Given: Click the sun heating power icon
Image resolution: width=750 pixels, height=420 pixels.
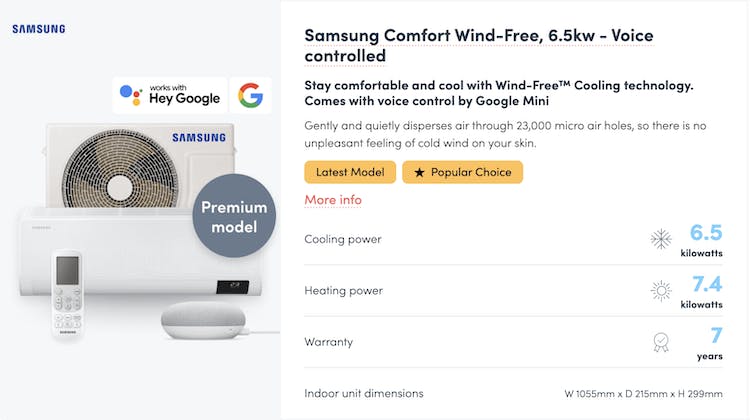Looking at the screenshot, I should [661, 291].
